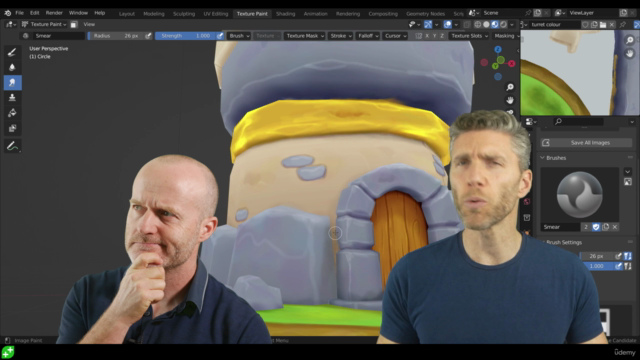Image resolution: width=640 pixels, height=360 pixels.
Task: Click the Save All Images button
Action: point(587,142)
